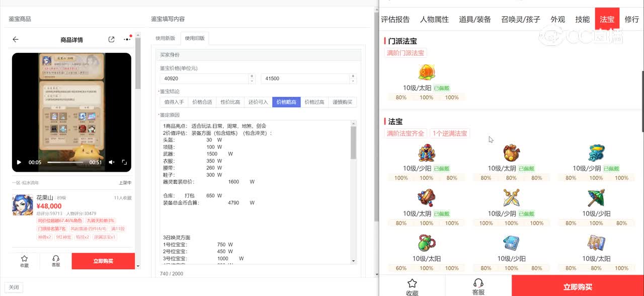Image resolution: width=644 pixels, height=296 pixels.
Task: Choose 价格合适 as 鉴宝结论
Action: coord(202,102)
